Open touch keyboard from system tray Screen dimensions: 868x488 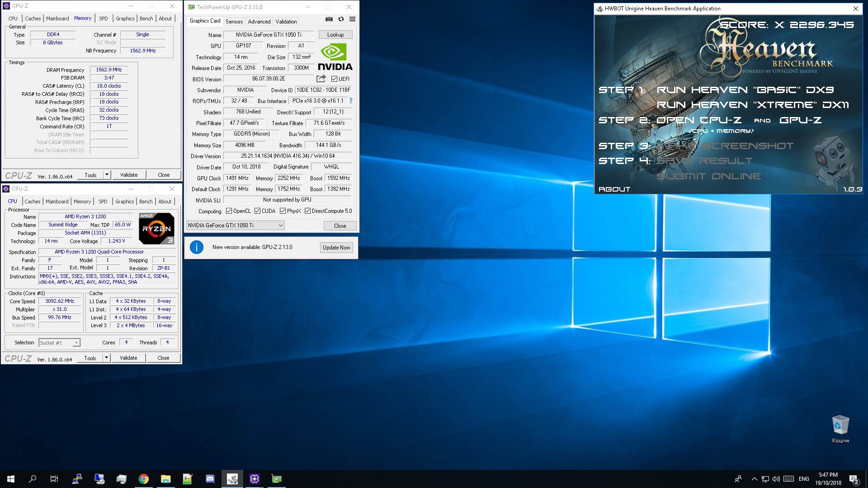click(788, 479)
